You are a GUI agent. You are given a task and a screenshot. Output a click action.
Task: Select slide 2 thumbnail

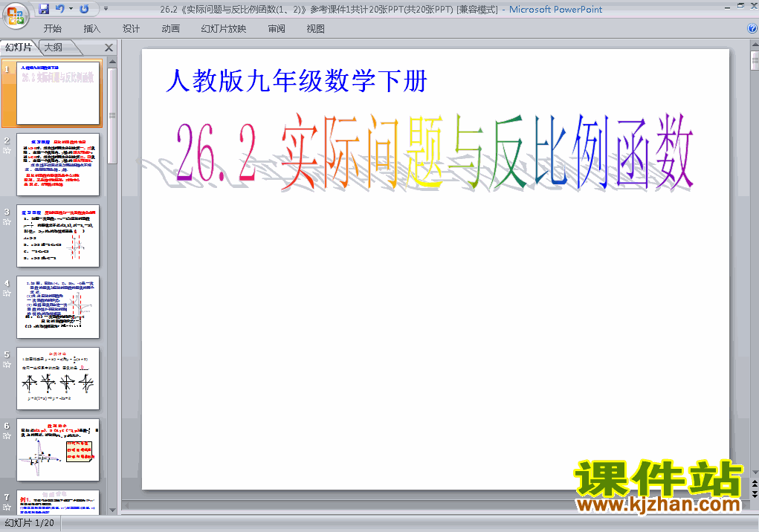(x=58, y=164)
